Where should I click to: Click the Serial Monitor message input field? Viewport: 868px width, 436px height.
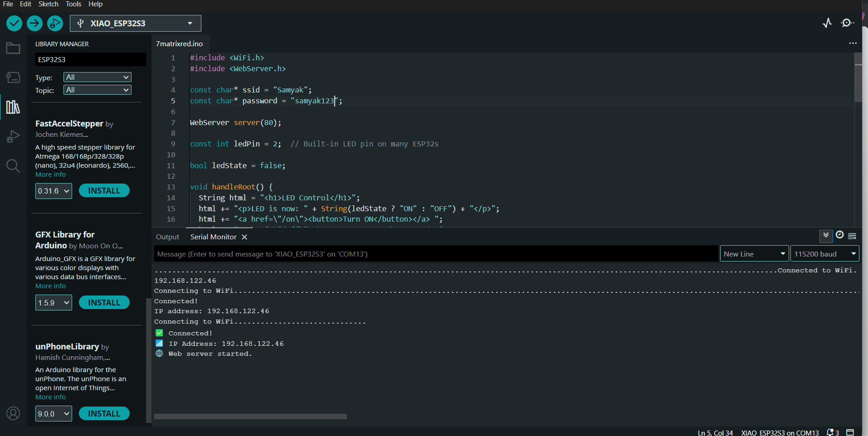(436, 254)
